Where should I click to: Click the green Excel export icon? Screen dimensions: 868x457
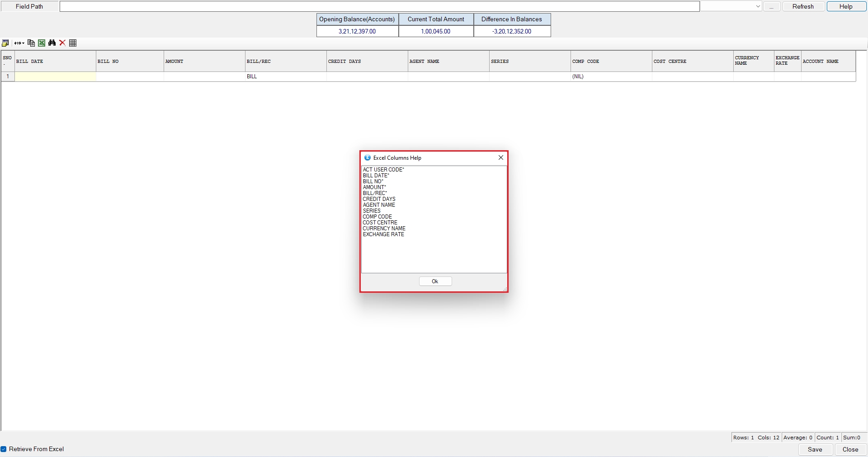[42, 43]
